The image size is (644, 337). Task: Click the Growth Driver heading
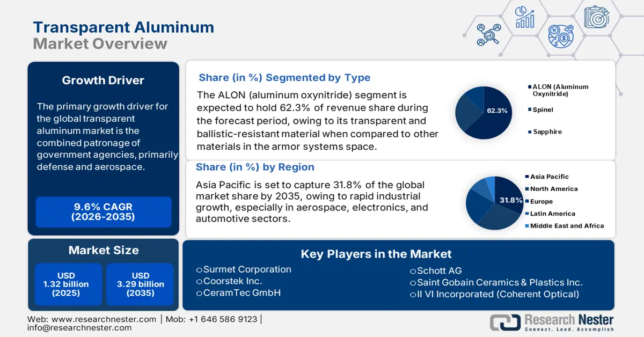coord(103,80)
